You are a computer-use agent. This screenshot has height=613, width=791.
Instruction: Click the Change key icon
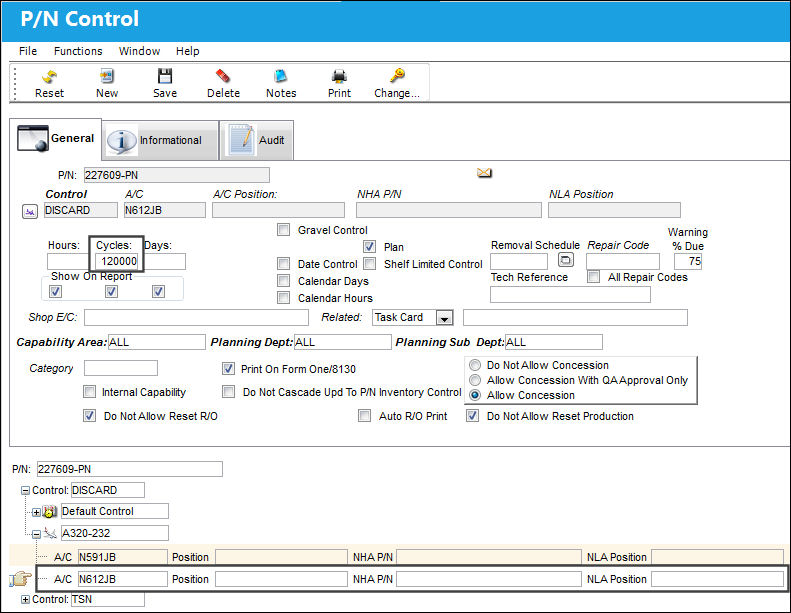pos(397,76)
